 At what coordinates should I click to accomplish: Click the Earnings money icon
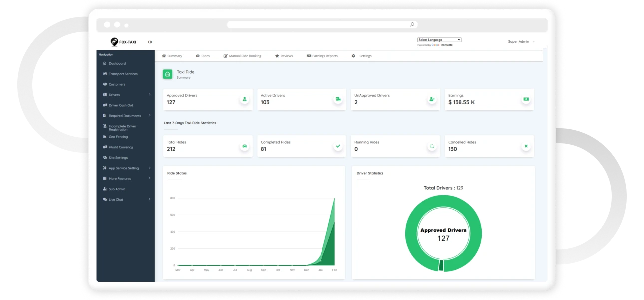point(526,99)
